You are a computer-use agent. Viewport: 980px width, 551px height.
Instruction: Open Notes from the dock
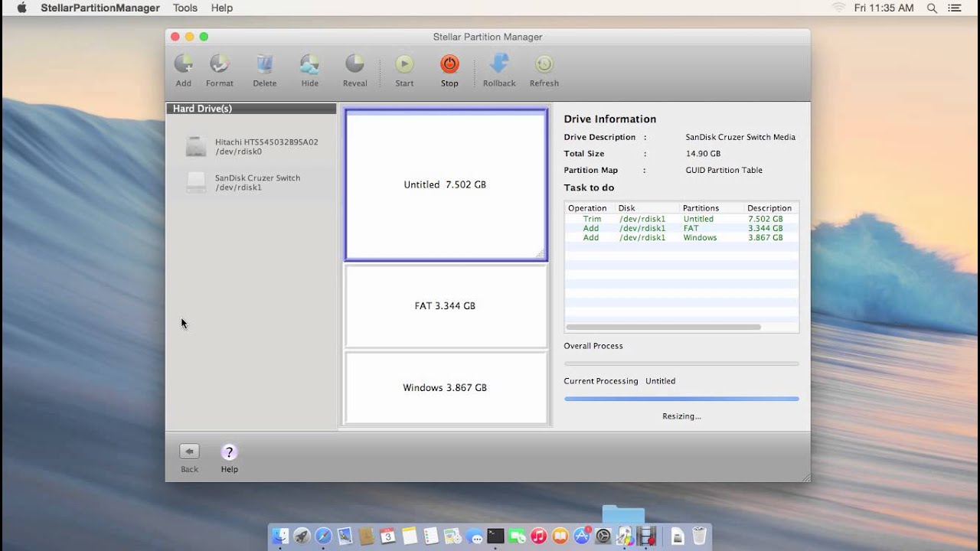409,536
